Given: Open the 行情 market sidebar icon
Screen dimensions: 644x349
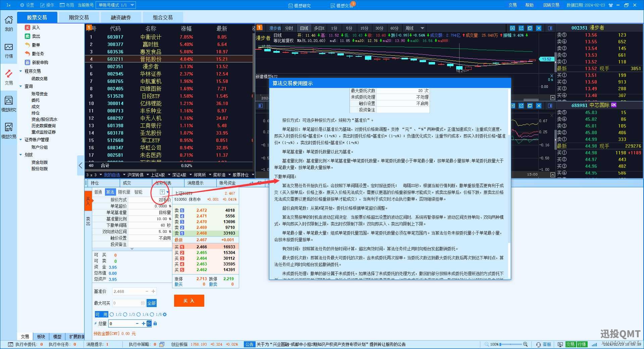Looking at the screenshot, I should 9,50.
